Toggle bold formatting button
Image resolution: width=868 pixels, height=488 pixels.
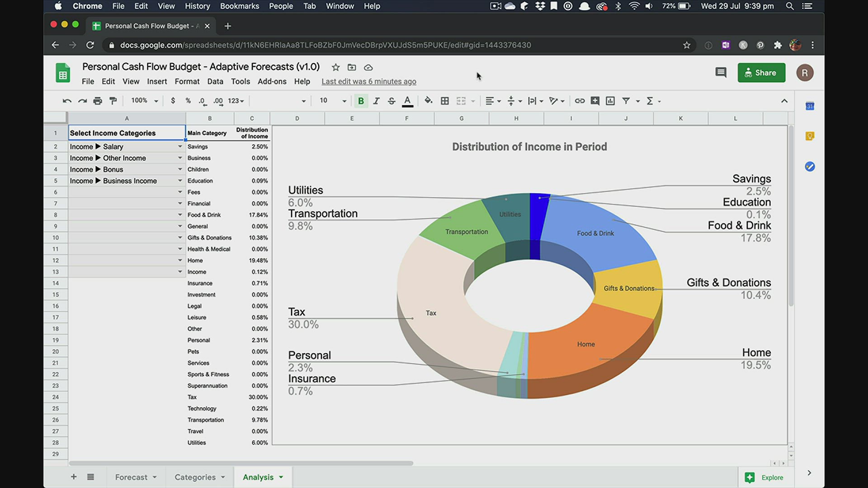[361, 101]
